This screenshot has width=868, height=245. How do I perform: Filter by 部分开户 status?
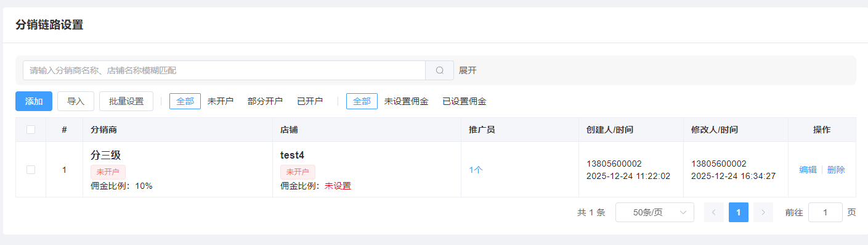pyautogui.click(x=265, y=101)
